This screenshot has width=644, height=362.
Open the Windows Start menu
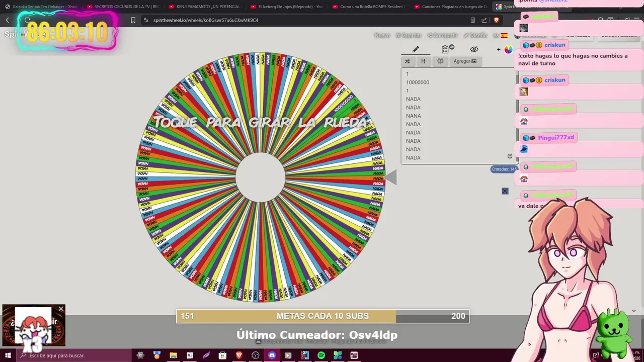pyautogui.click(x=8, y=355)
